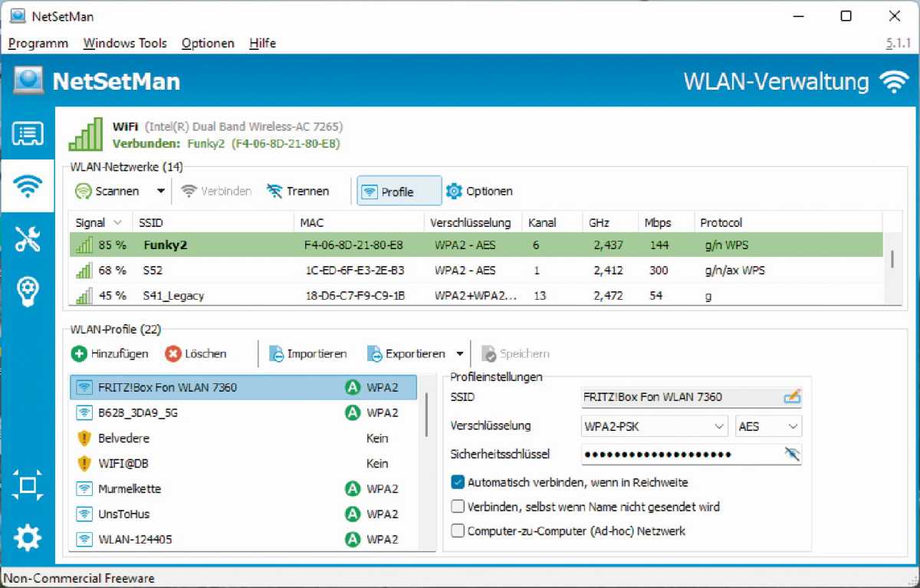
Task: Click the UnsToHus auto-connect A badge
Action: point(353,514)
